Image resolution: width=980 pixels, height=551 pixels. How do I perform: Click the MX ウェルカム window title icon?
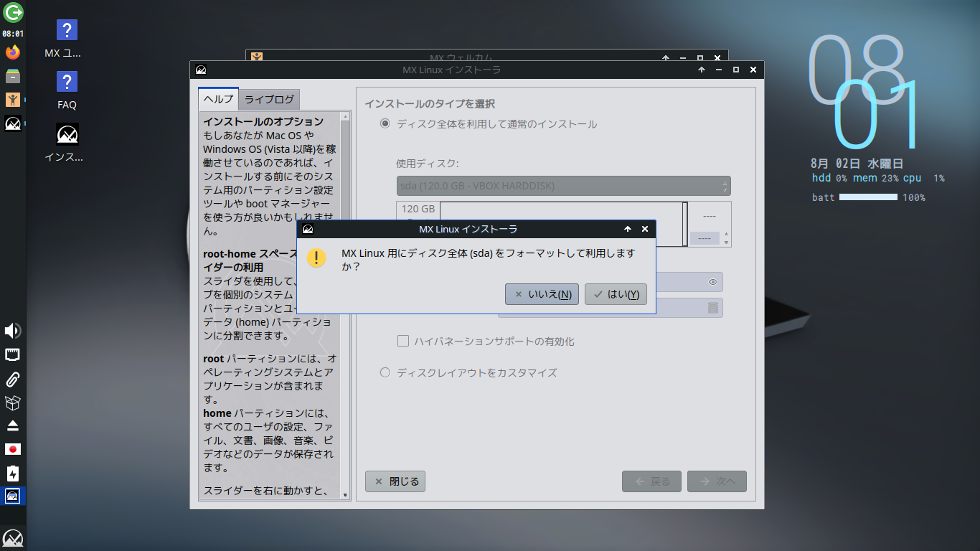click(x=257, y=57)
